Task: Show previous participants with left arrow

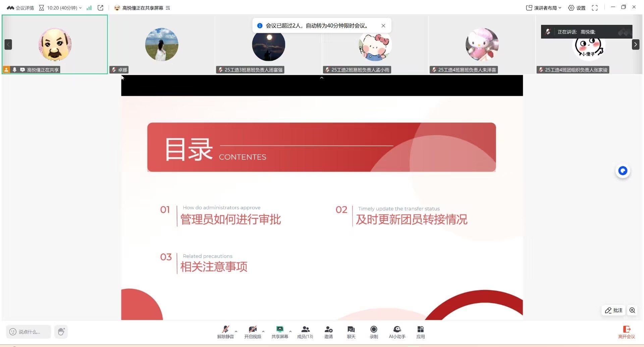Action: point(8,44)
